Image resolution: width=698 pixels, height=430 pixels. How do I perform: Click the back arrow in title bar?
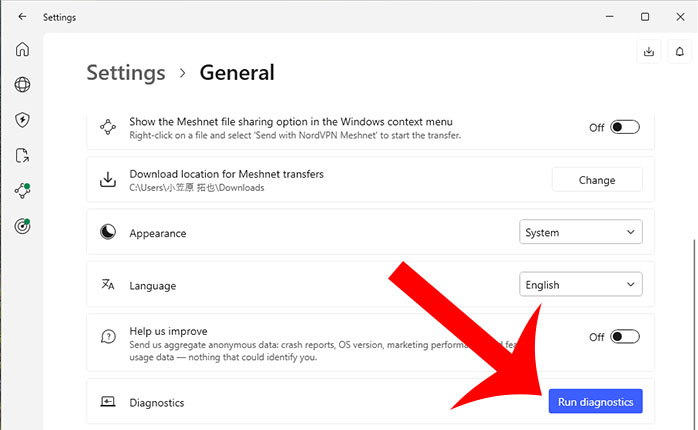click(22, 17)
